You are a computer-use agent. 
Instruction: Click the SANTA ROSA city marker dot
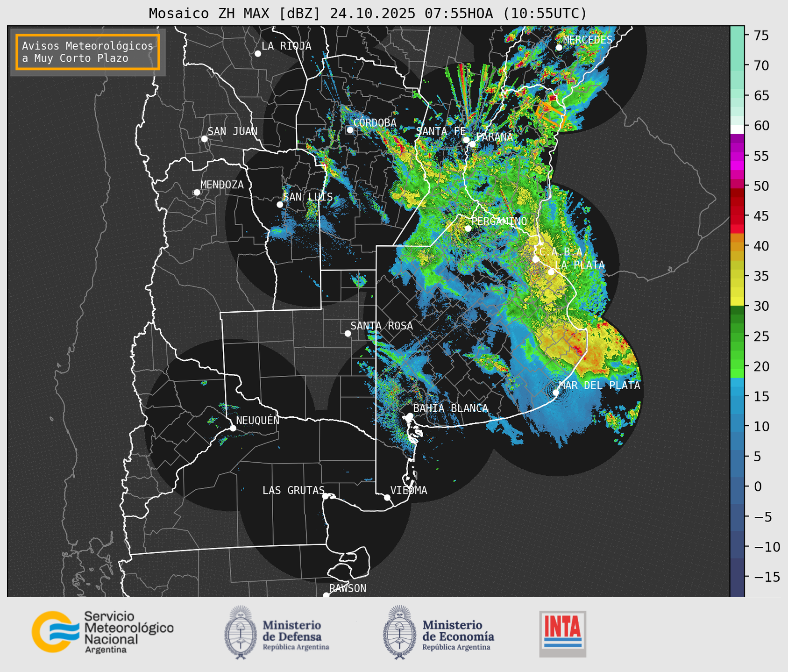[348, 334]
